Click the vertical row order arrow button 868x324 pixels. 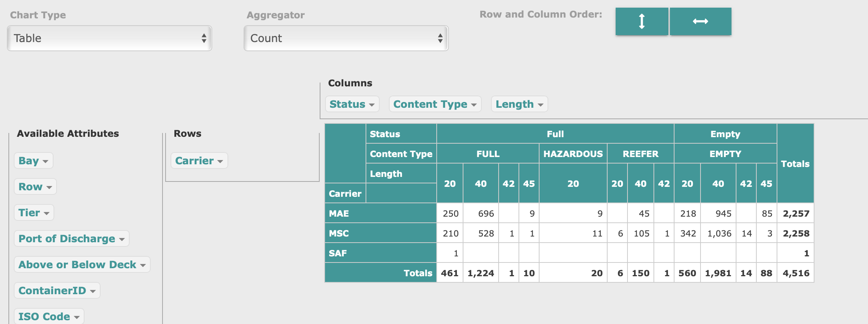[642, 21]
